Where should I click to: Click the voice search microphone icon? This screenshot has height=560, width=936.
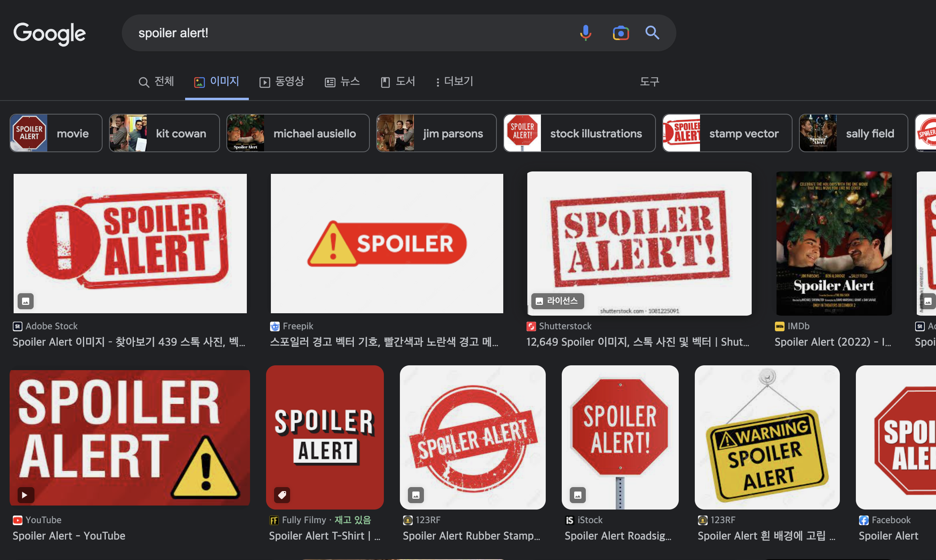(585, 33)
